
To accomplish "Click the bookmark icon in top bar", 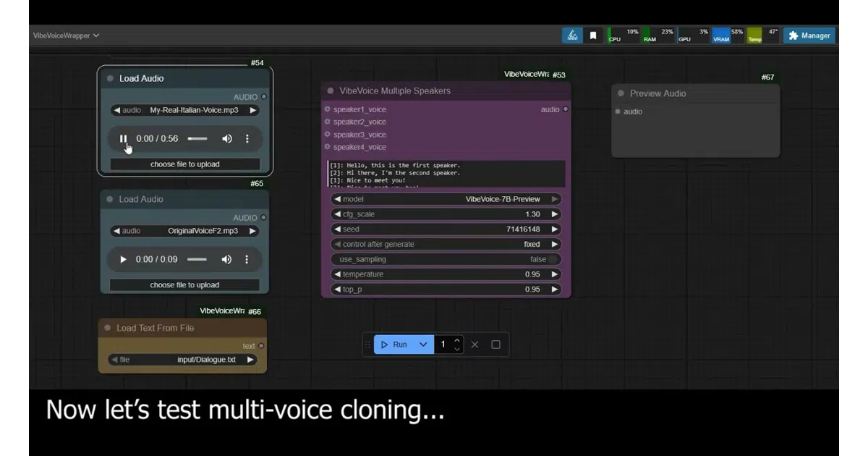I will click(x=593, y=35).
